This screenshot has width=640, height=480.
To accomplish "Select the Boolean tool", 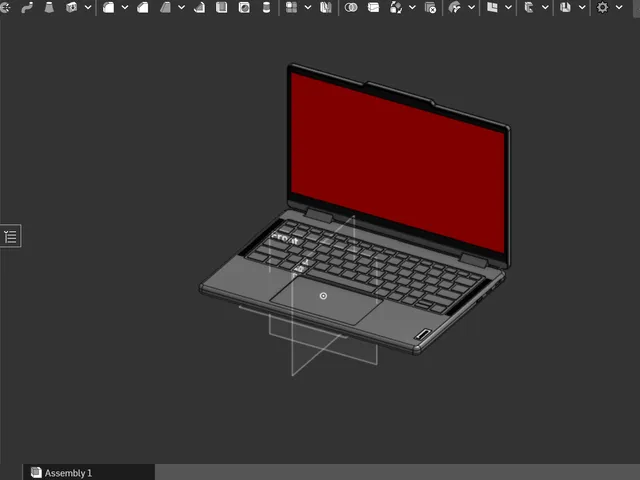I will click(x=351, y=7).
